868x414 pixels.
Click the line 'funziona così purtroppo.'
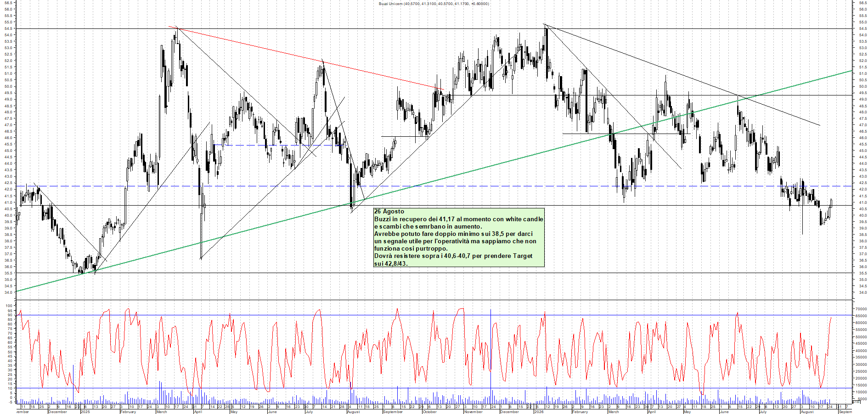click(x=411, y=249)
